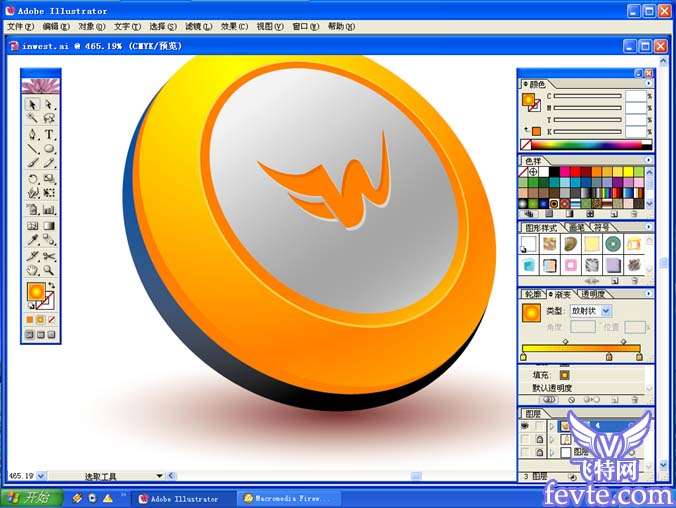Choose the Blend tool
The width and height of the screenshot is (676, 508).
pyautogui.click(x=49, y=240)
